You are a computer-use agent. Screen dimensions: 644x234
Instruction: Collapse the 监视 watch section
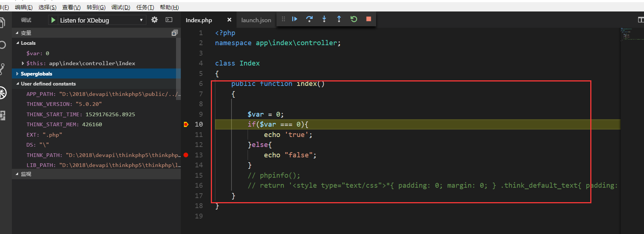pos(96,174)
